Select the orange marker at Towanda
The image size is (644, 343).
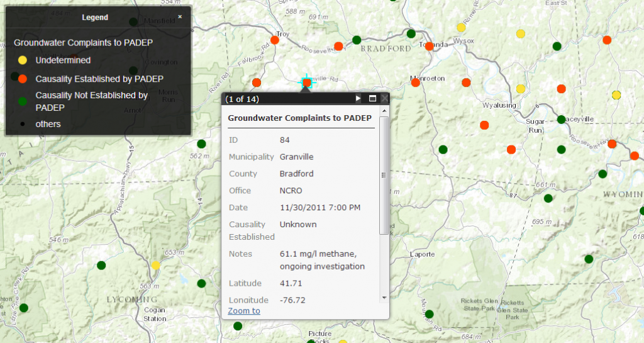pos(429,47)
